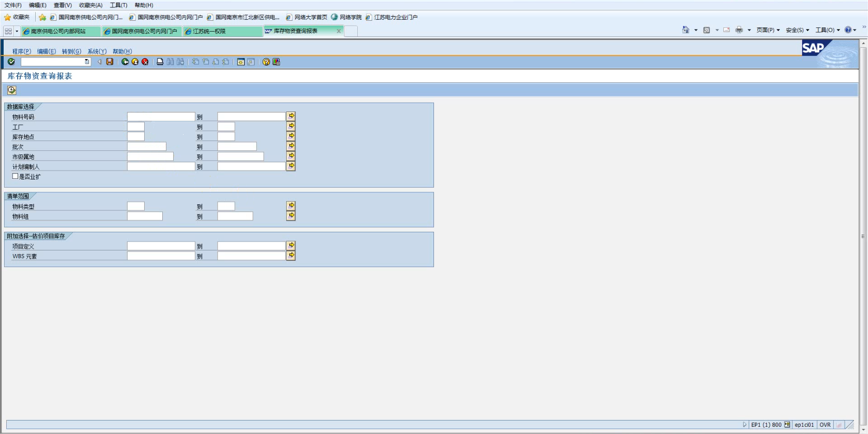The height and width of the screenshot is (434, 868).
Task: Switch to the 江苏统一权限 browser tab
Action: tap(222, 31)
